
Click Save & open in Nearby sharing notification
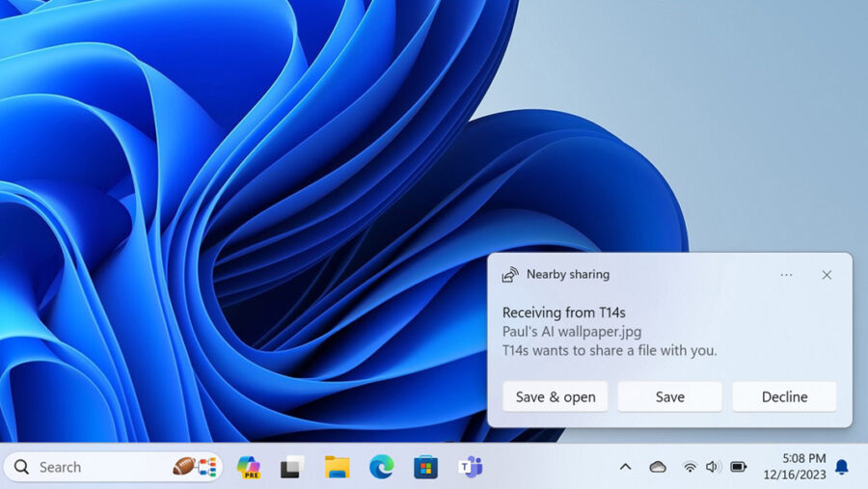[x=556, y=396]
